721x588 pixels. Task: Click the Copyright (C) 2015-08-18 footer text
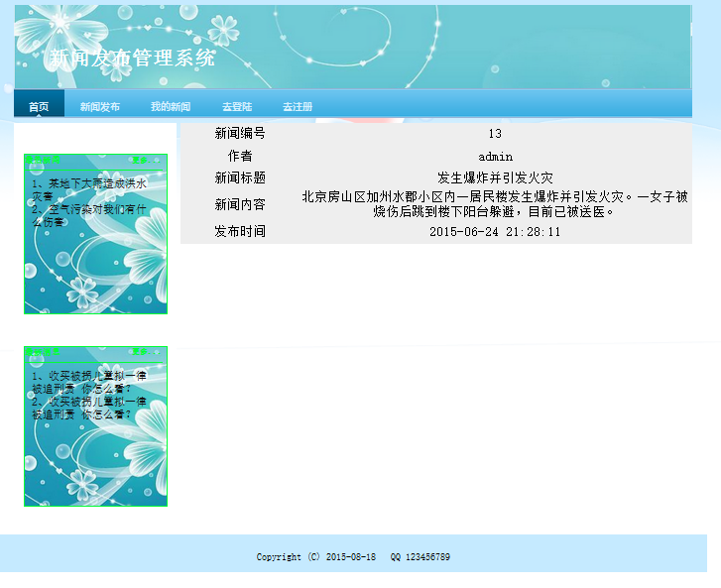316,556
